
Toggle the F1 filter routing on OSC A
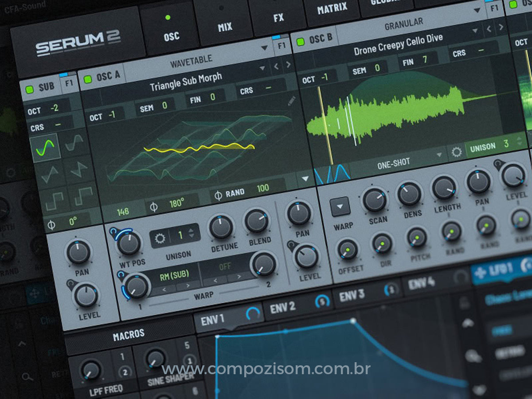[282, 46]
